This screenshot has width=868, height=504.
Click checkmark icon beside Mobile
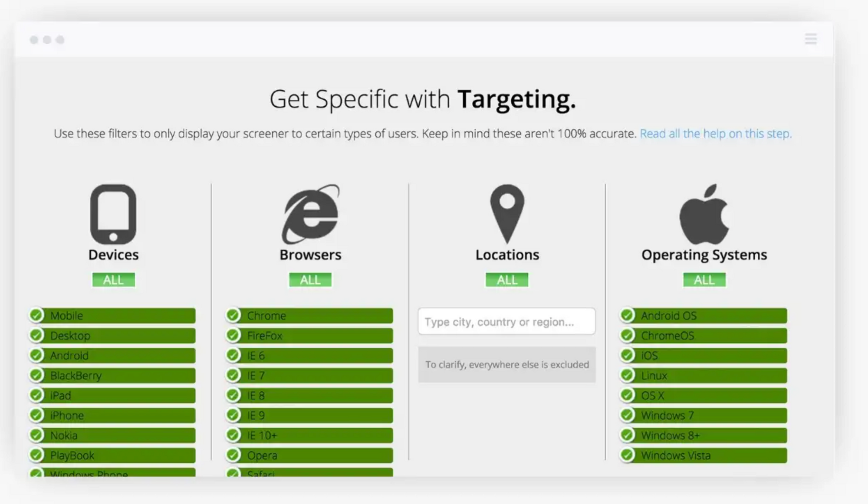click(37, 315)
